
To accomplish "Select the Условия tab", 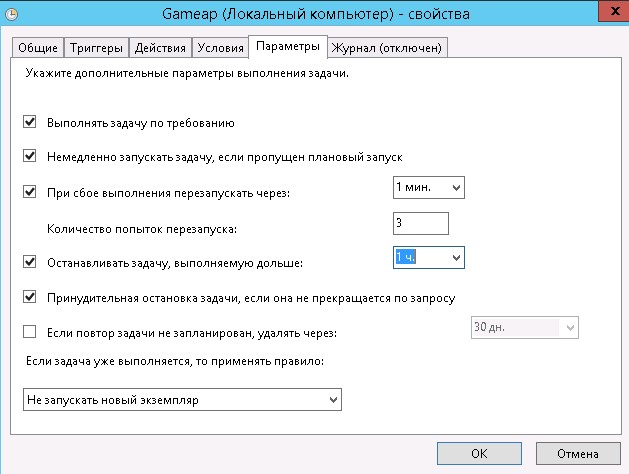I will [x=219, y=48].
